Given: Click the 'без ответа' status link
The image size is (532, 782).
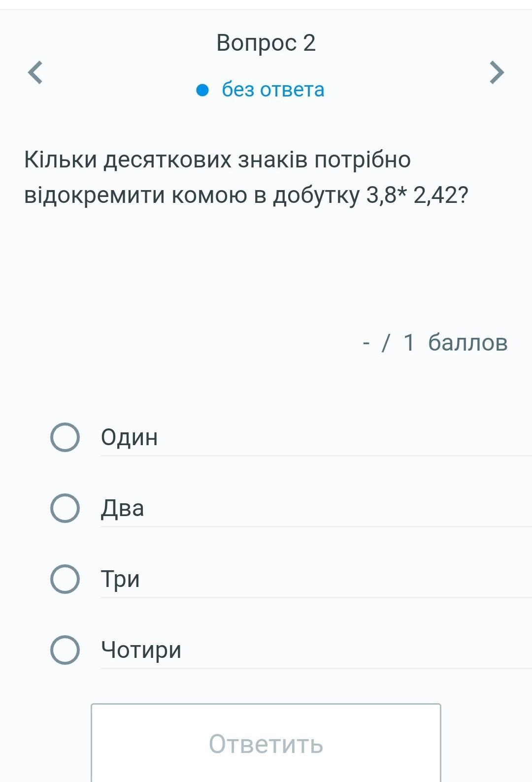Looking at the screenshot, I should 273,90.
